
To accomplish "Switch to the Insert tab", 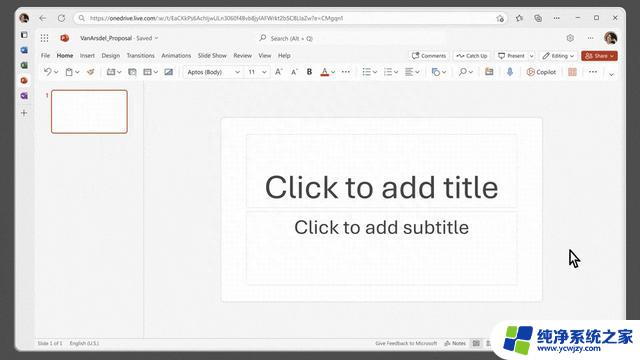I will click(87, 56).
